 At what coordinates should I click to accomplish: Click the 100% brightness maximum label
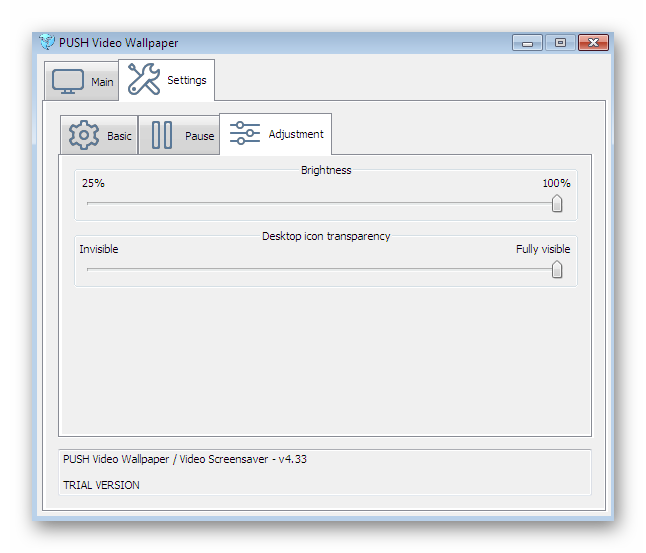[x=556, y=183]
